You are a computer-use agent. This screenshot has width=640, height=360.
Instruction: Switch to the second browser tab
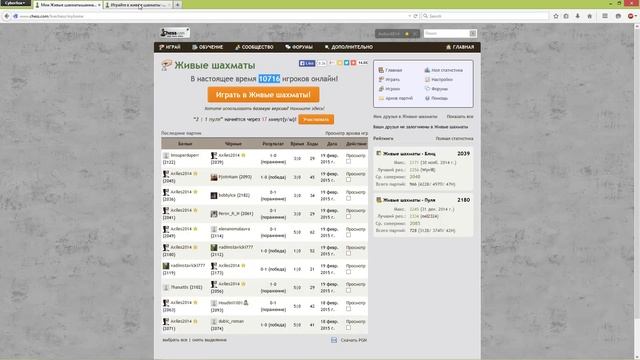(138, 5)
